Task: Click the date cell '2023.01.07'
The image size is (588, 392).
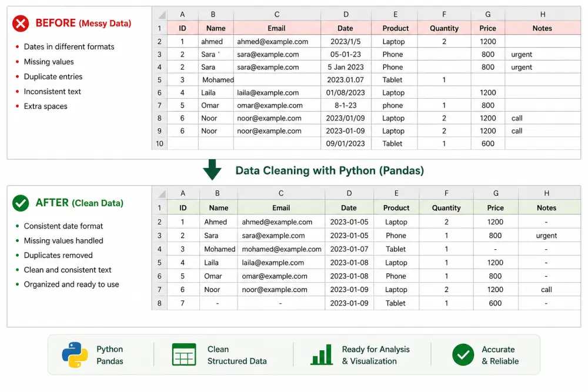Action: 345,80
